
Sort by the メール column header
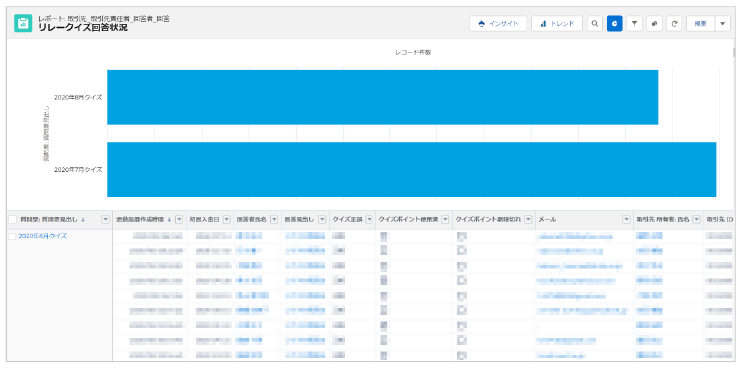[547, 219]
